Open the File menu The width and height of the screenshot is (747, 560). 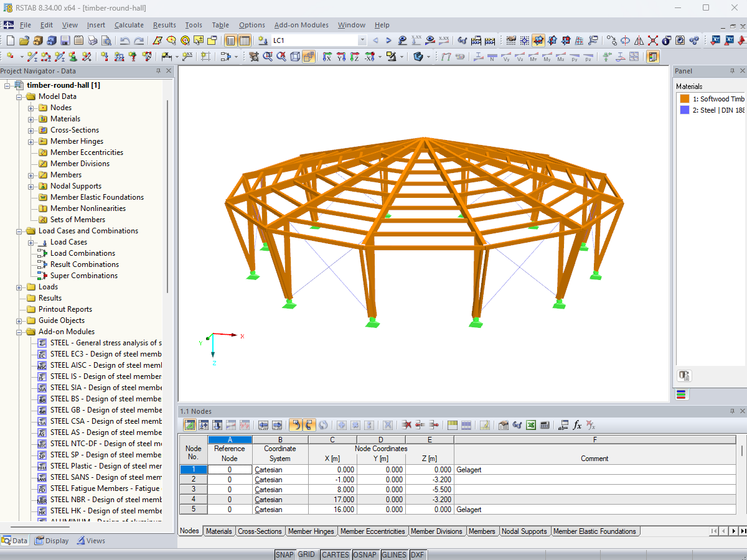point(26,25)
